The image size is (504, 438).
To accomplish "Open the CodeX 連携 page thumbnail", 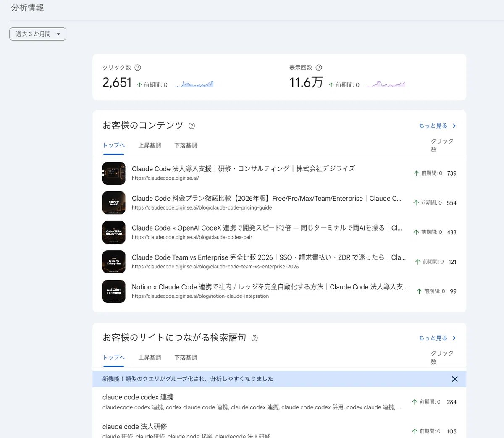I will click(x=114, y=232).
